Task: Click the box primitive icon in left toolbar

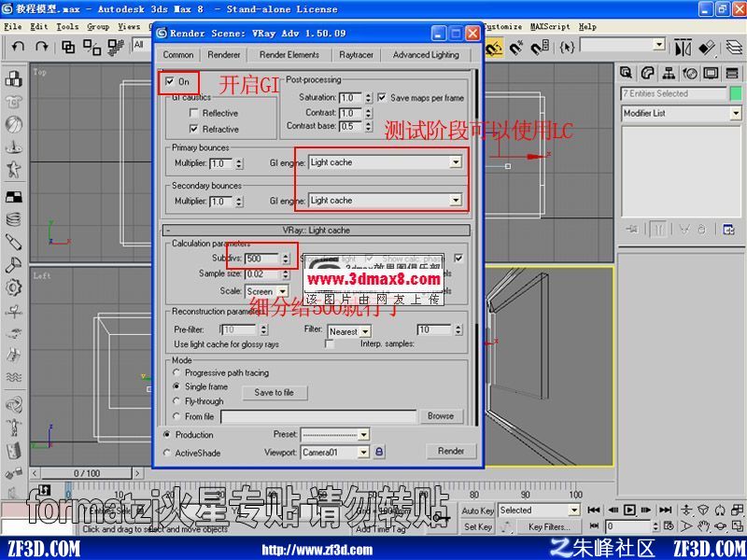Action: click(14, 78)
